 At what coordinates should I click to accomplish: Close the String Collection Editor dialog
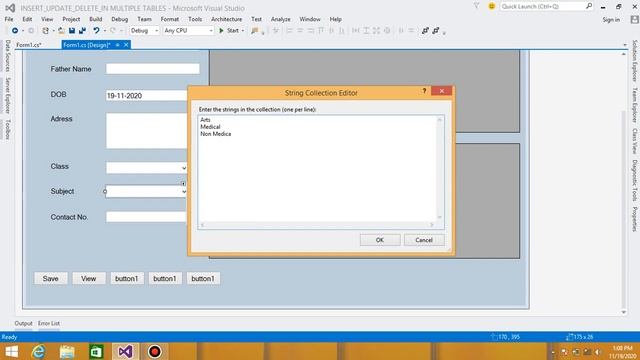coord(442,91)
